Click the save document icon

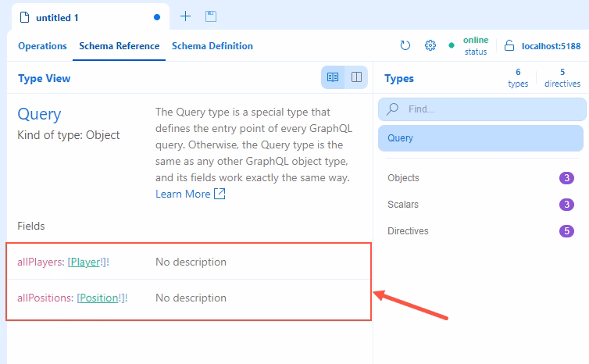point(211,16)
